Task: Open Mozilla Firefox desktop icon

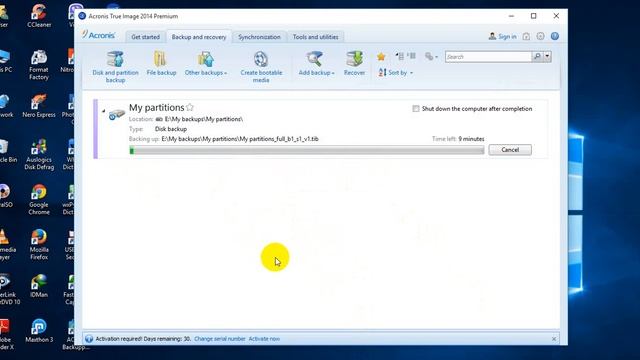Action: point(39,244)
